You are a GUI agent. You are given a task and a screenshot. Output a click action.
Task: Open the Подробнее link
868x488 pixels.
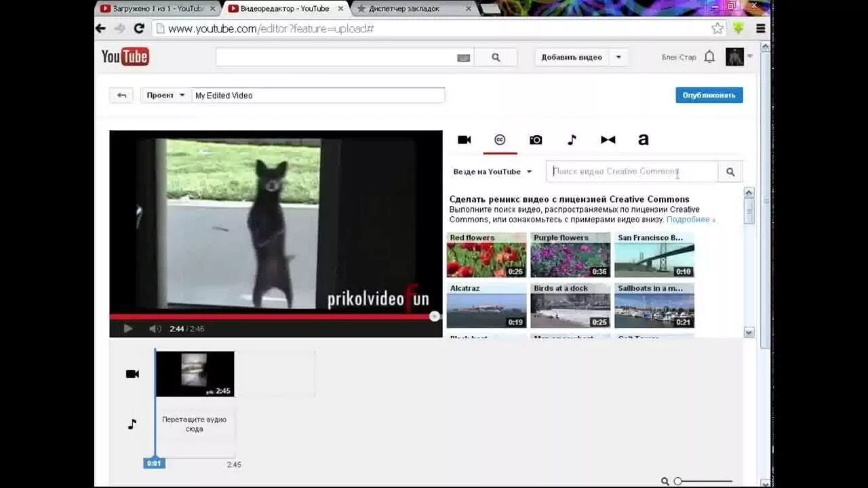point(690,220)
